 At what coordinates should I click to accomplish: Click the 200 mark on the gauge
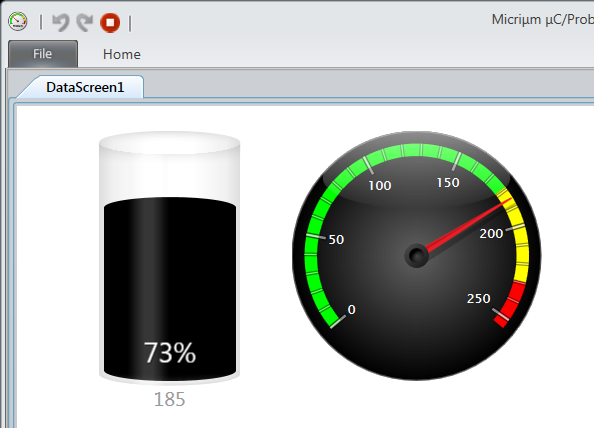491,234
